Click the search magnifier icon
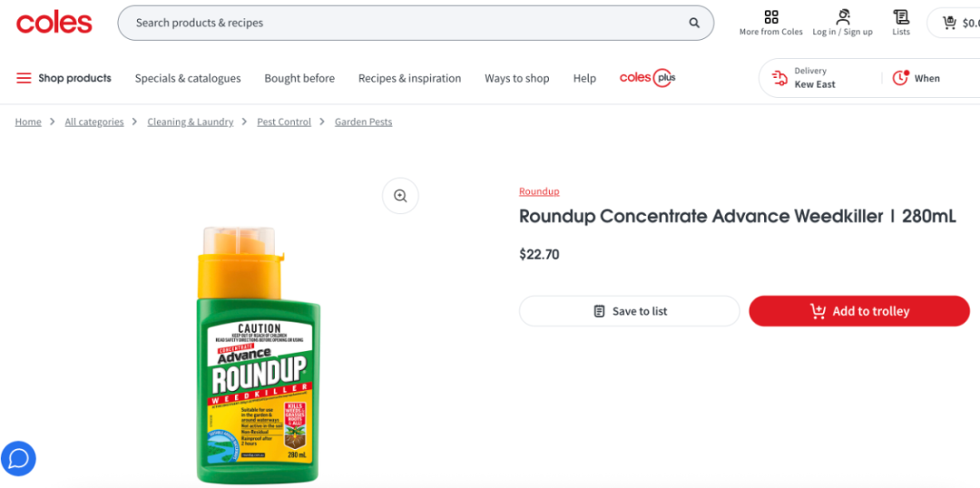The width and height of the screenshot is (980, 488). 694,24
